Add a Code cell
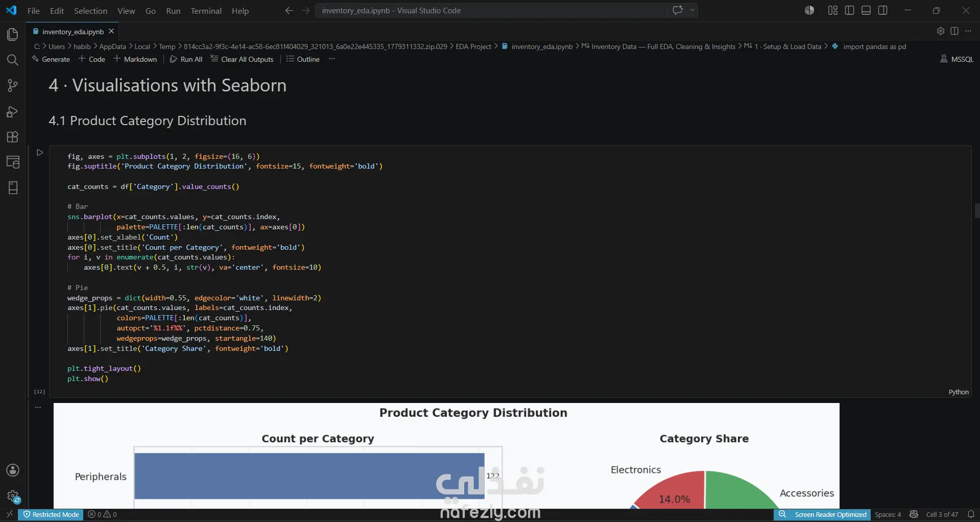980x522 pixels. (x=92, y=59)
